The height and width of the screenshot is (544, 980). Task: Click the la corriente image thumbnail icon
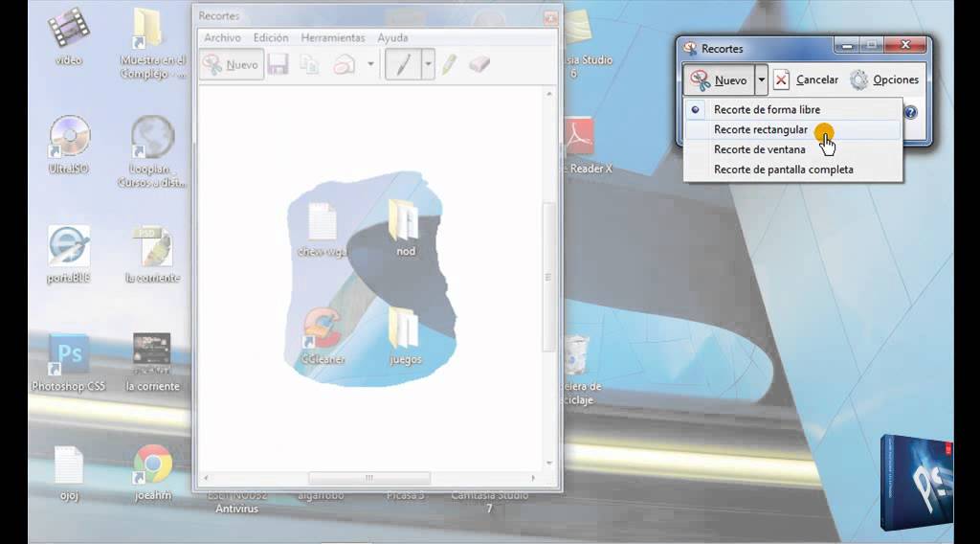click(x=152, y=363)
